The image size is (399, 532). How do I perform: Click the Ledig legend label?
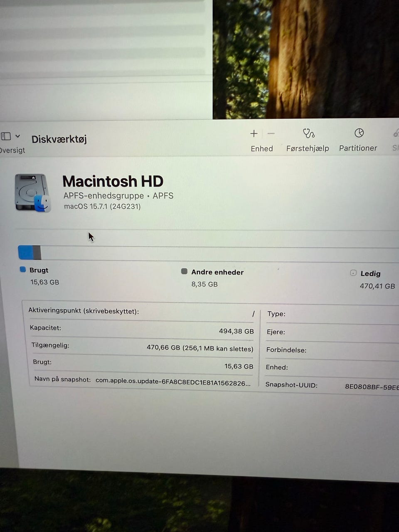[370, 273]
